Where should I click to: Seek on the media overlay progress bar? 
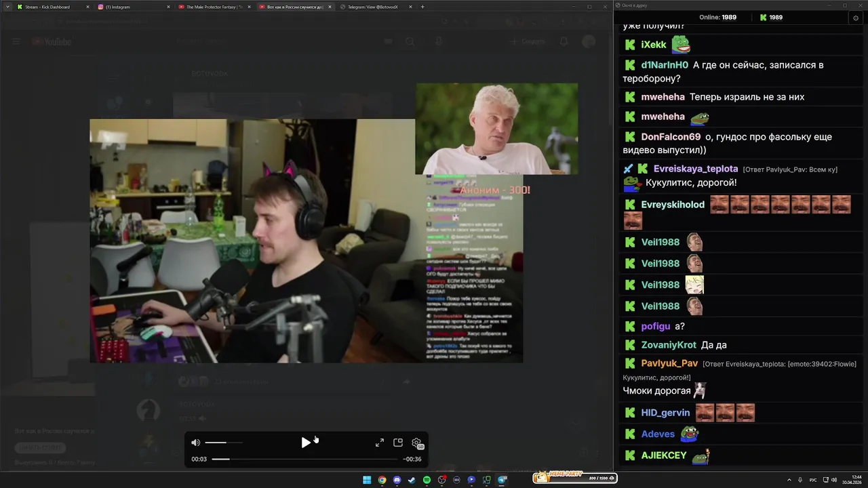click(x=305, y=459)
